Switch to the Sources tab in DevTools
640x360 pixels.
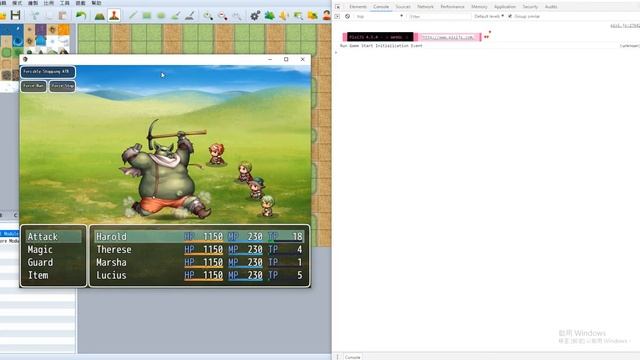pyautogui.click(x=402, y=7)
